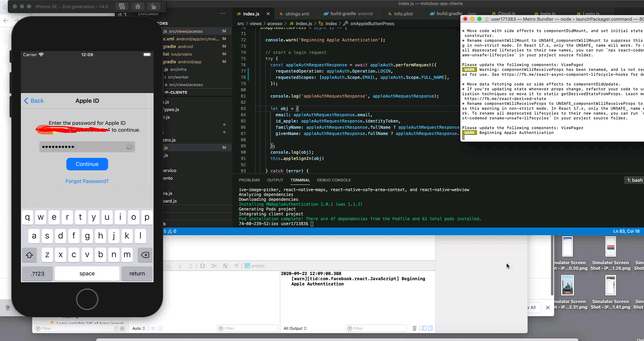Image resolution: width=644 pixels, height=341 pixels.
Task: Open Xcode environment overrides
Action: click(225, 266)
